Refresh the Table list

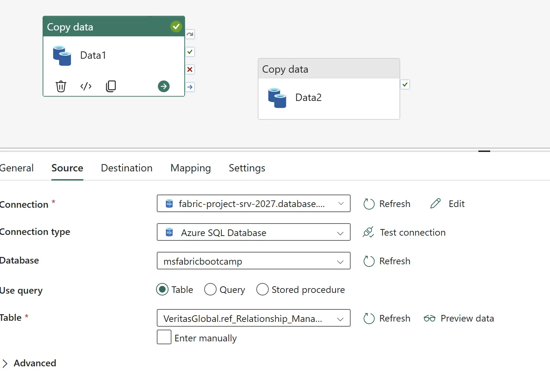[x=387, y=318]
